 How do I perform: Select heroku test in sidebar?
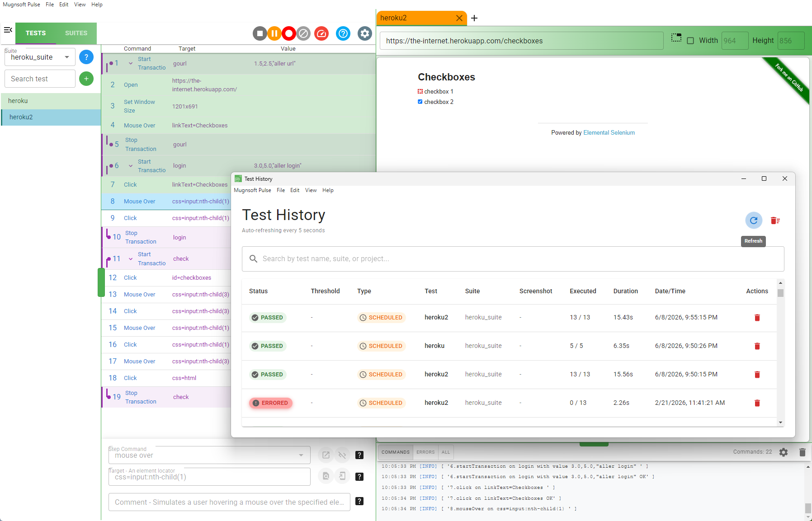click(x=51, y=101)
